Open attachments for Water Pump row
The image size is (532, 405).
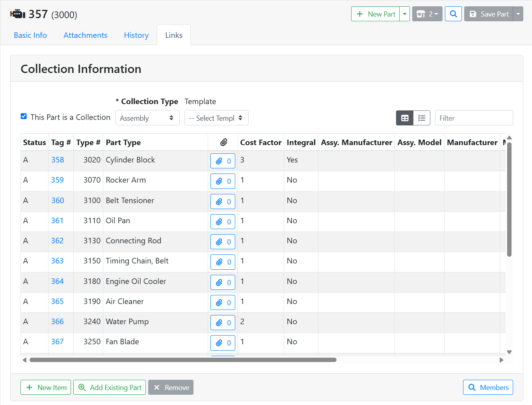pyautogui.click(x=223, y=323)
